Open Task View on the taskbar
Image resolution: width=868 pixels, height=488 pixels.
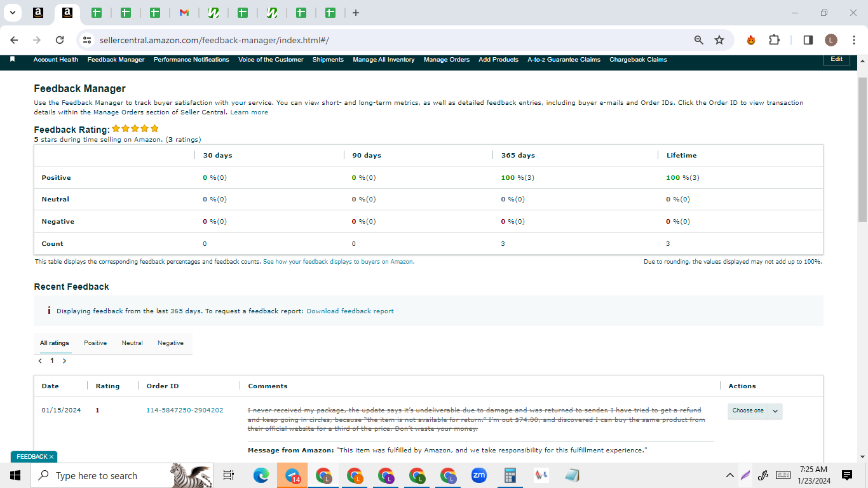229,475
